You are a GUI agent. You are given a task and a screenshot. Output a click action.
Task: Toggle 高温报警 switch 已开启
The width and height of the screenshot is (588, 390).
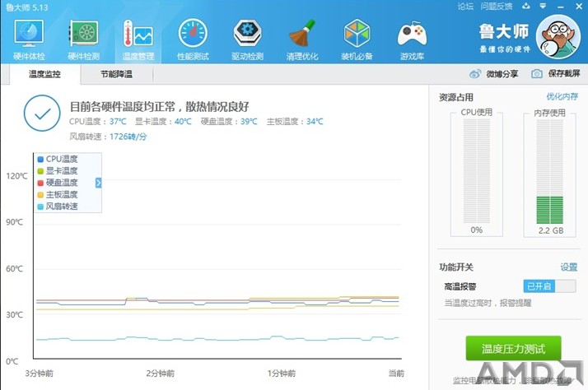pos(549,286)
